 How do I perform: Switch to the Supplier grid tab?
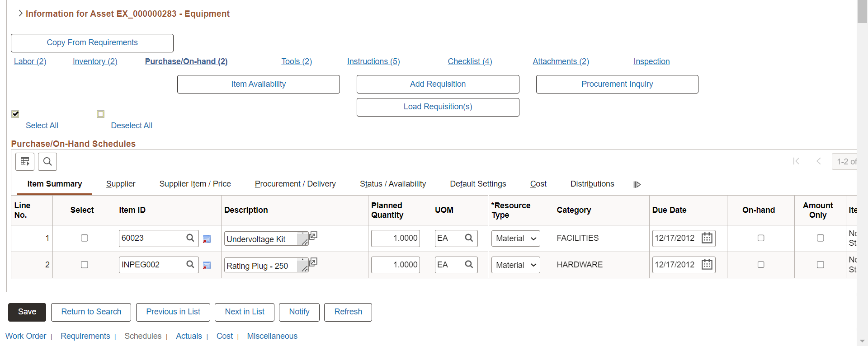[x=121, y=184]
